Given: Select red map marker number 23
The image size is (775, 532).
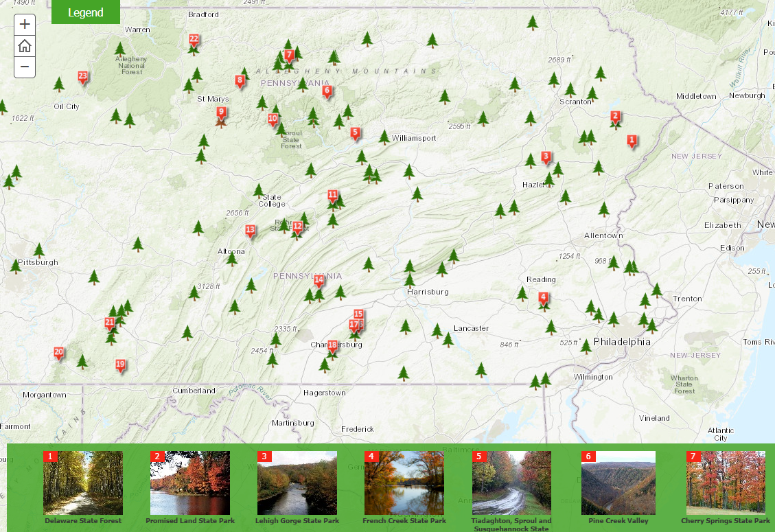Looking at the screenshot, I should coord(82,77).
